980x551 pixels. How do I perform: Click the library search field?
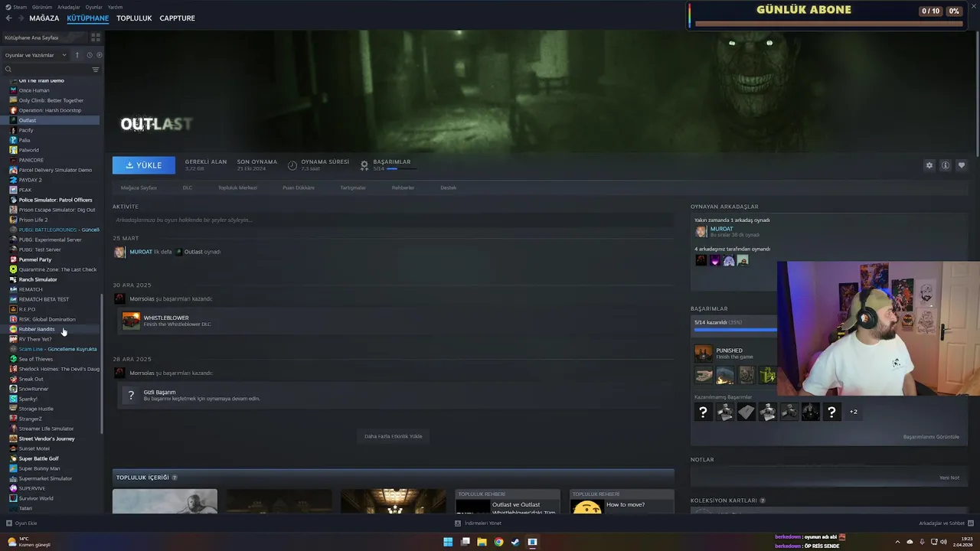coord(46,70)
